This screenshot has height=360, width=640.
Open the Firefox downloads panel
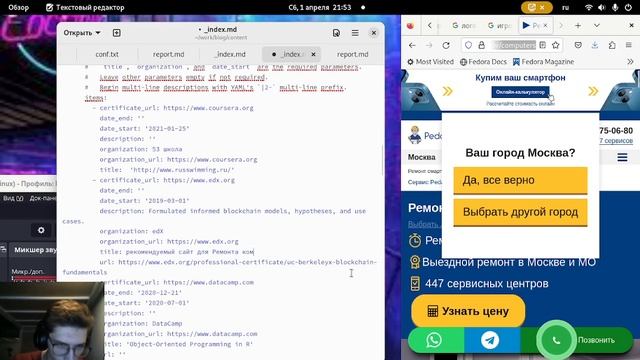595,45
